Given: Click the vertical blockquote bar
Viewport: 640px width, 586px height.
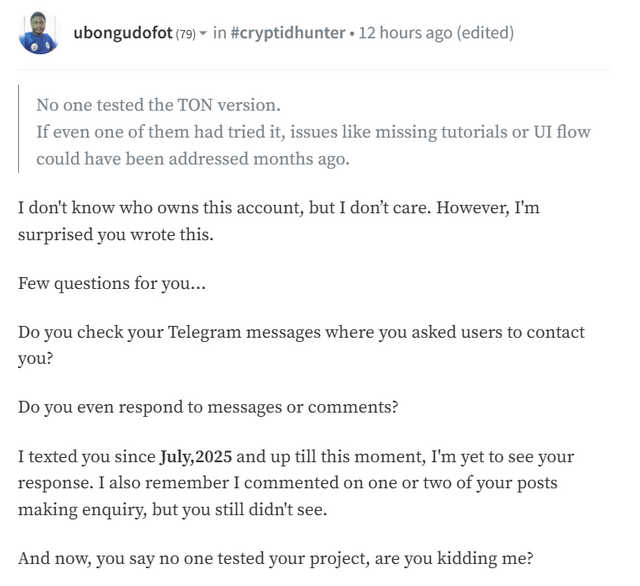Looking at the screenshot, I should pos(18,129).
